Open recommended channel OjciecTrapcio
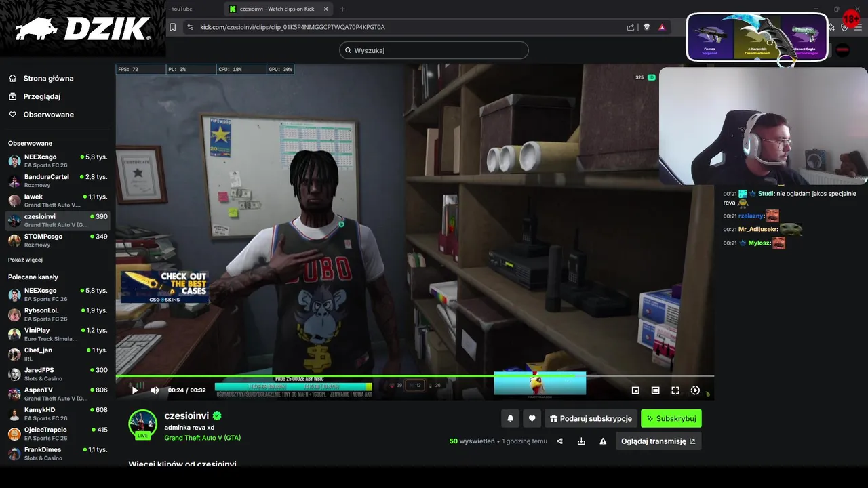868x488 pixels. 58,434
